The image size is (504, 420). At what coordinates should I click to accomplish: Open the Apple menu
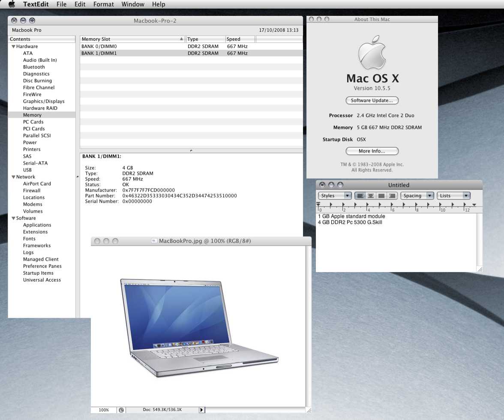click(x=12, y=4)
